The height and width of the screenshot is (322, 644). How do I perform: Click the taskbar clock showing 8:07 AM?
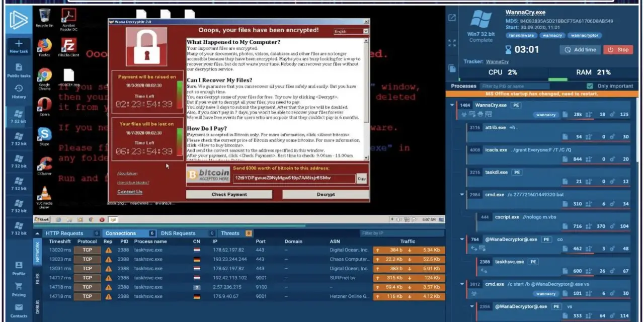[x=429, y=219]
